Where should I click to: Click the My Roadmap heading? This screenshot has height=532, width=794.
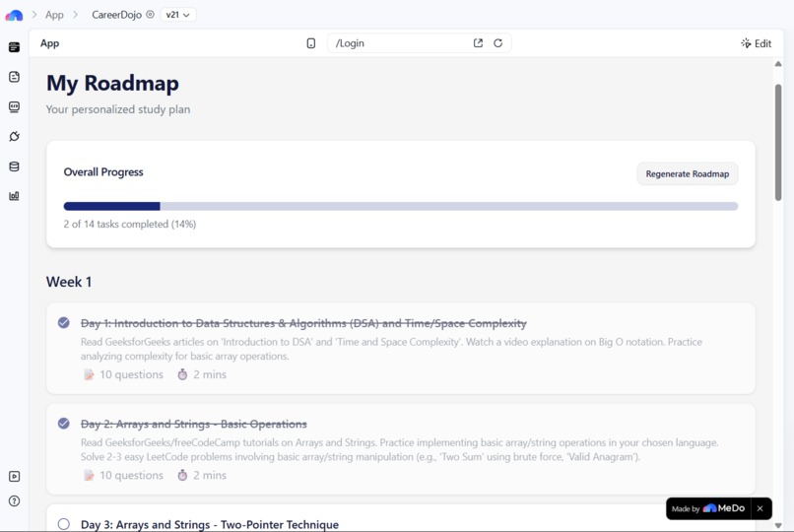coord(112,84)
